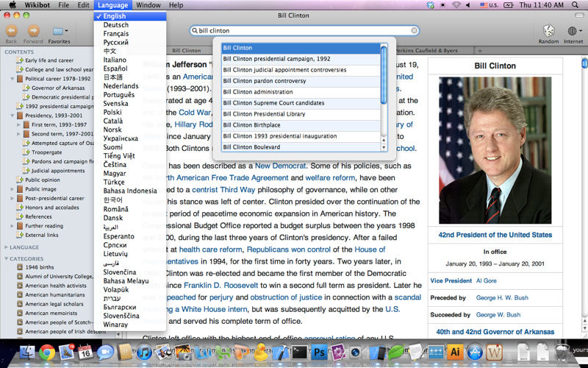Open the welfare reform link
588x368 pixels.
pos(330,177)
